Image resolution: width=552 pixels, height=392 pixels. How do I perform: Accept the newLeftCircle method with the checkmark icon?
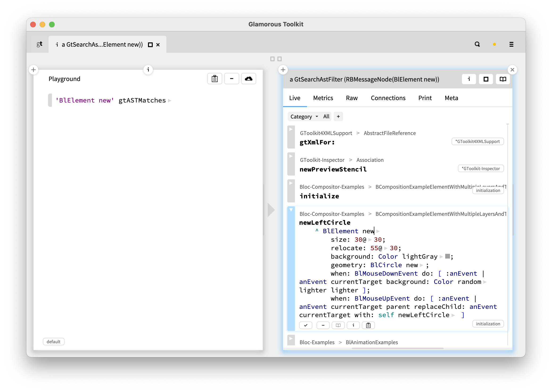306,325
